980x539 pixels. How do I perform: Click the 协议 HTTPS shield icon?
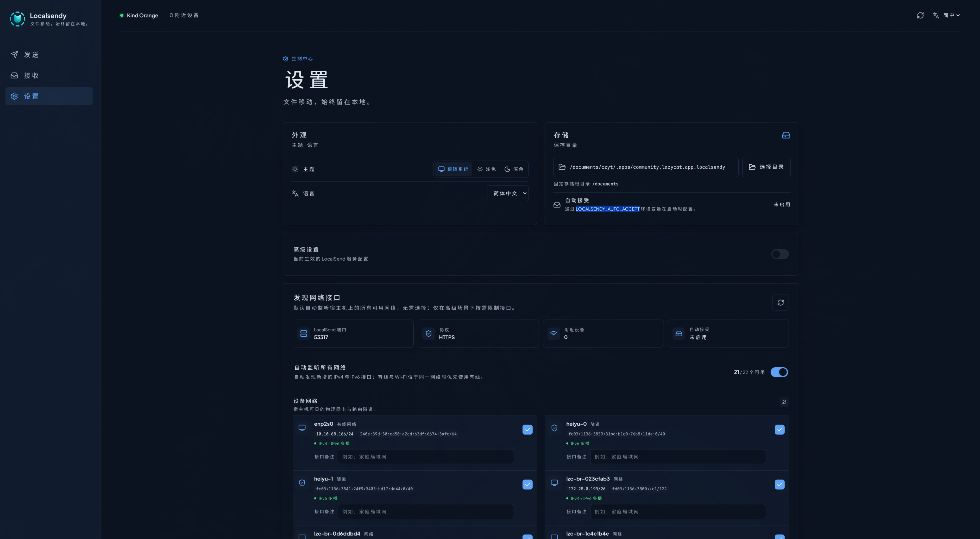click(x=429, y=333)
